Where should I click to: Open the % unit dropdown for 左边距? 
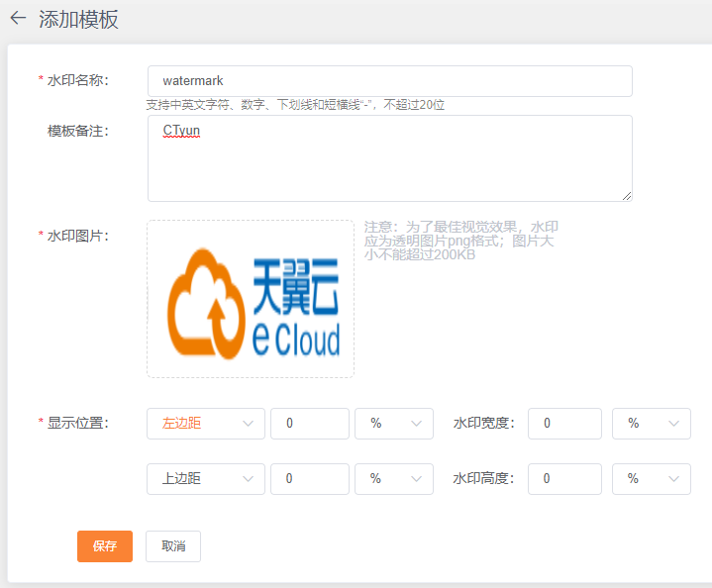[x=394, y=423]
